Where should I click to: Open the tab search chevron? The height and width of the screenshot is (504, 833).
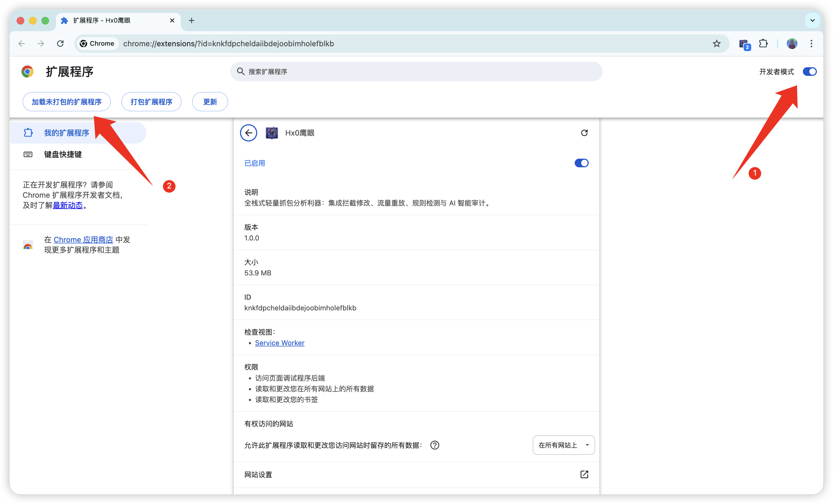tap(812, 21)
